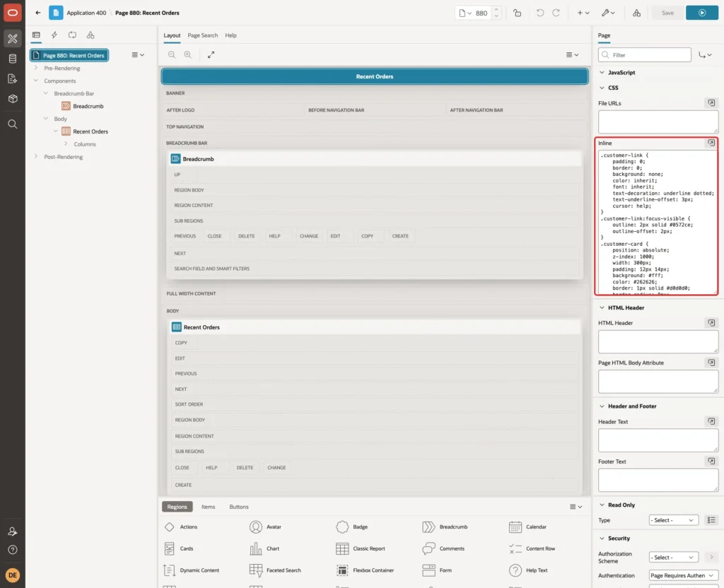The image size is (724, 588).
Task: Open the layout options menu
Action: [572, 55]
